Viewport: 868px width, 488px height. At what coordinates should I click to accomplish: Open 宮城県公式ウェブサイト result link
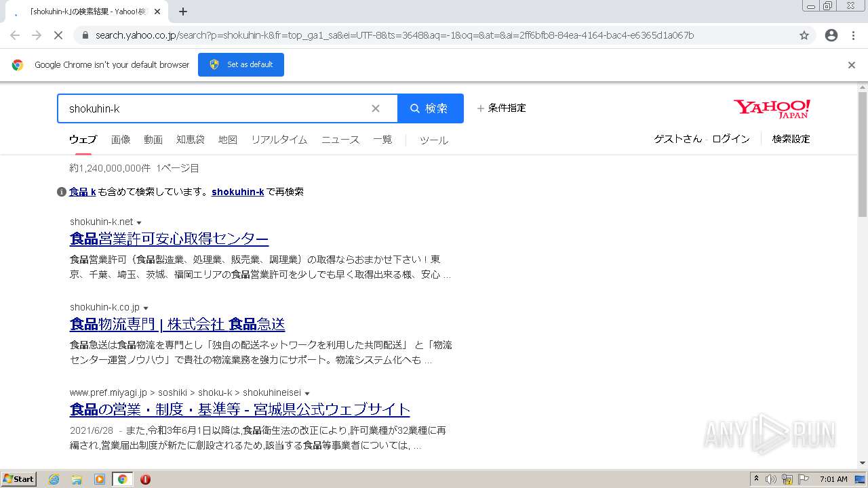coord(240,409)
